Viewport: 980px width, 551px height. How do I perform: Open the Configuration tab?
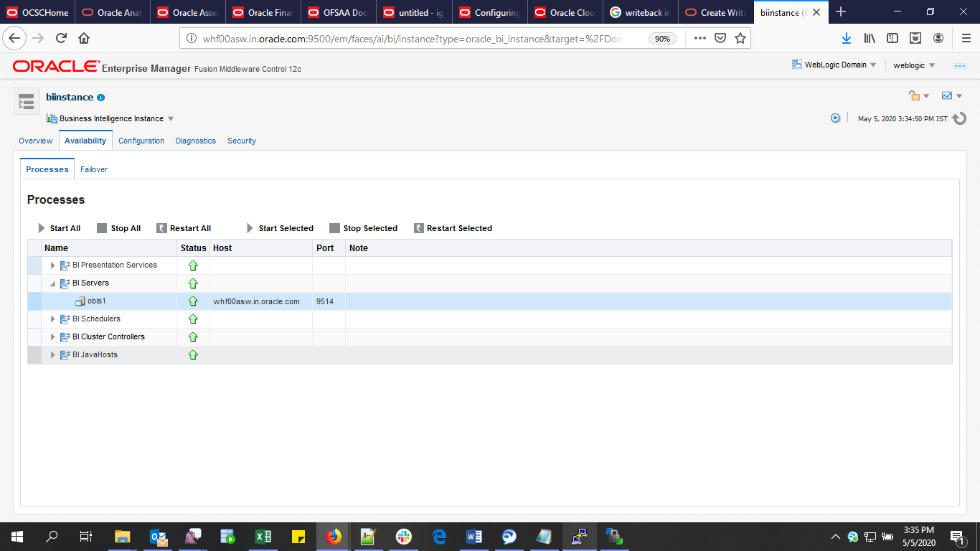click(141, 141)
